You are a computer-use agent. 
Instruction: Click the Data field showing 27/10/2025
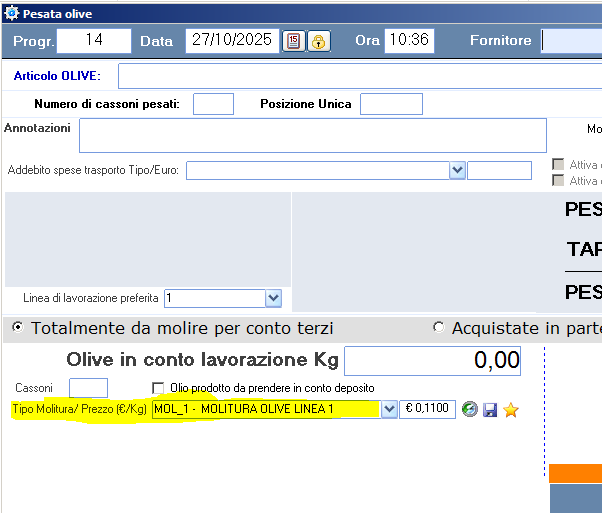coord(231,41)
